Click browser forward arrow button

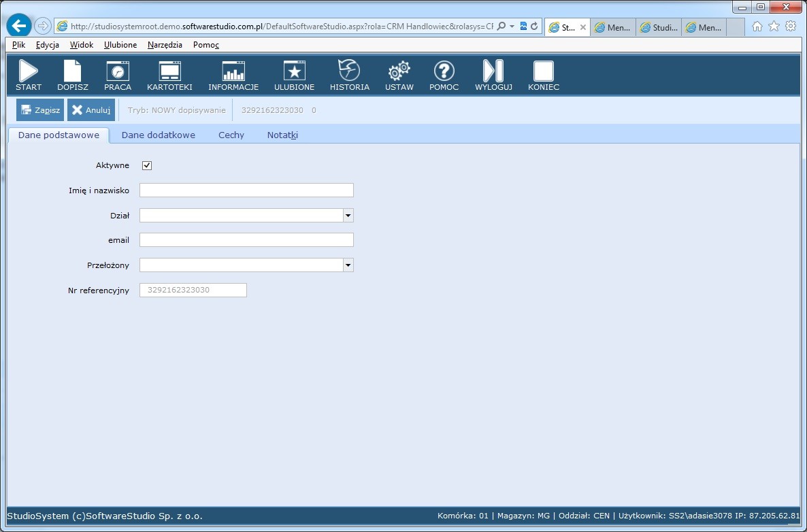point(43,26)
